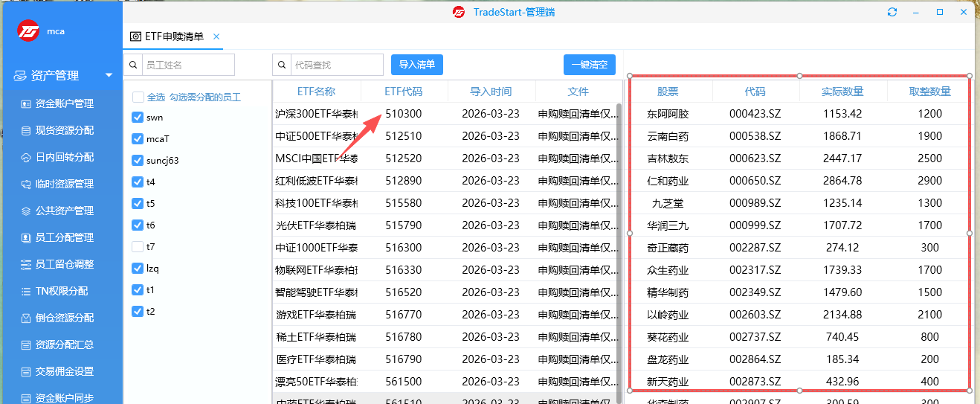Click the 公共资产管理 sidebar icon
The width and height of the screenshot is (980, 404).
point(26,211)
